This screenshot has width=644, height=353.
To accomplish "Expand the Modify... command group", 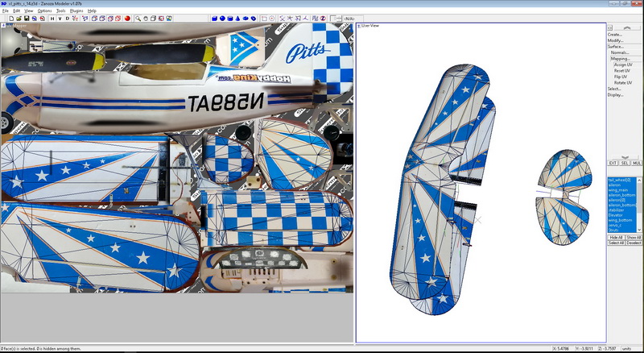I will tap(615, 40).
